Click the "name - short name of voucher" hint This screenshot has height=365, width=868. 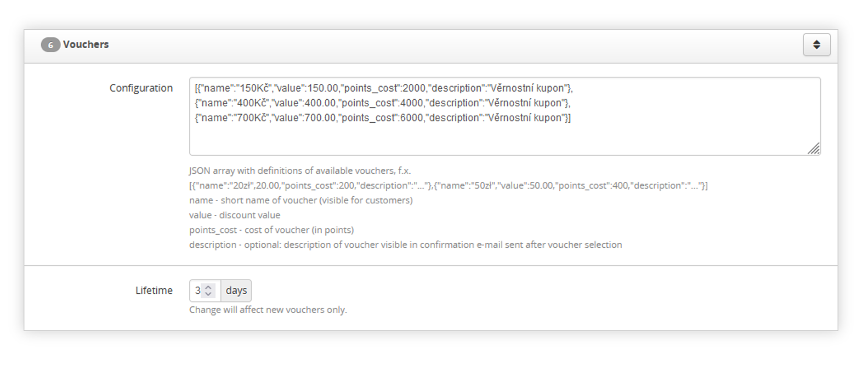coord(301,201)
